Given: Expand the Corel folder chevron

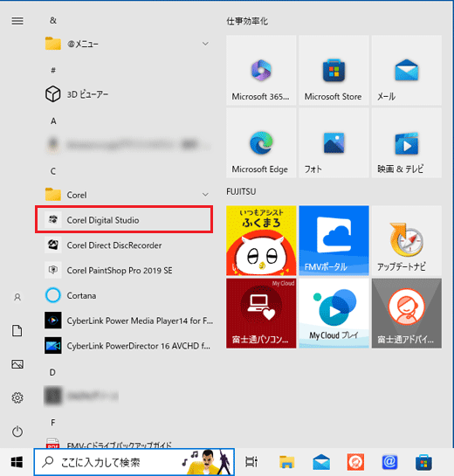Looking at the screenshot, I should pyautogui.click(x=205, y=194).
